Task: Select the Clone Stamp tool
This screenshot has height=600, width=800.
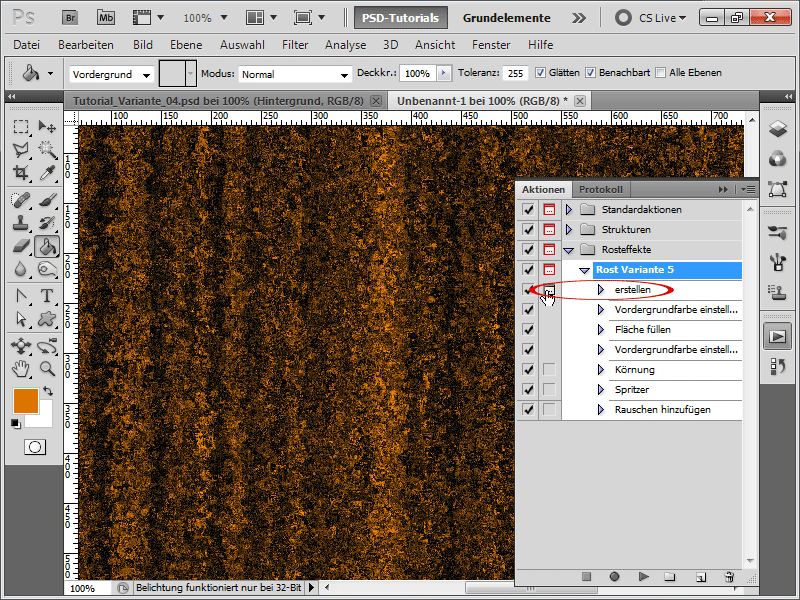Action: click(x=20, y=223)
